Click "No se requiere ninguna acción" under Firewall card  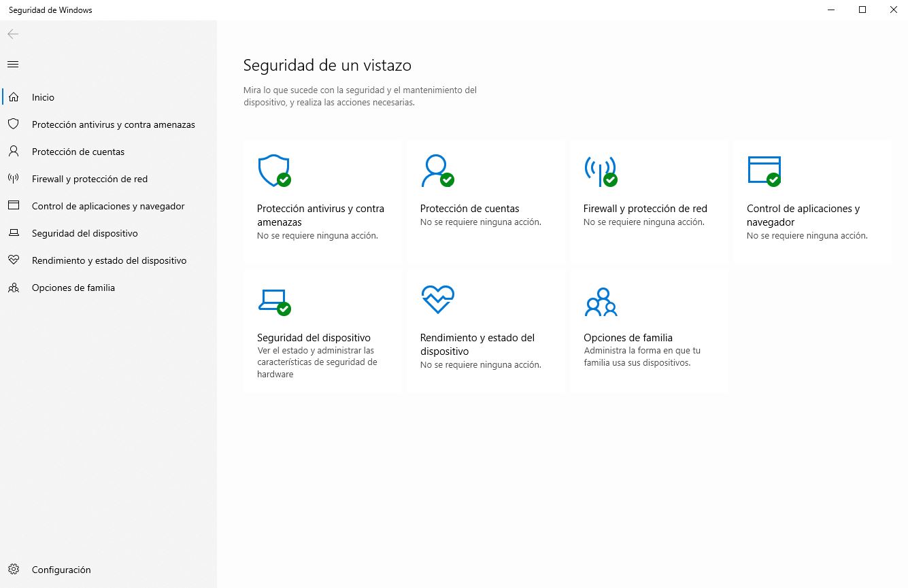644,222
